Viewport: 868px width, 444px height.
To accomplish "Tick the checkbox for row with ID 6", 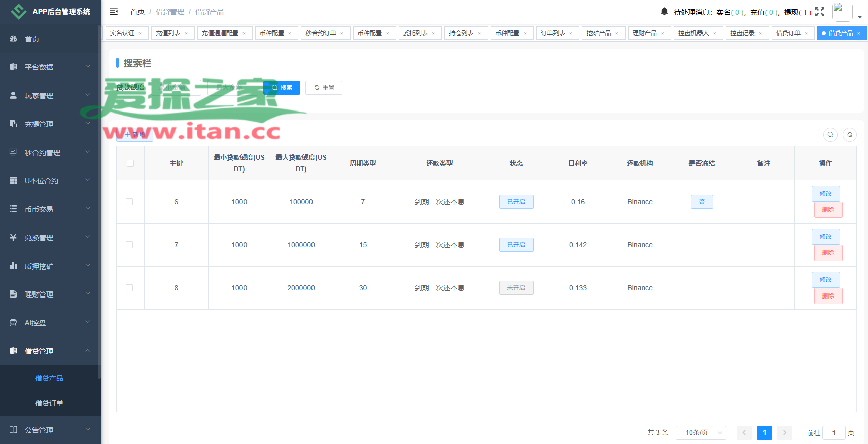I will (129, 202).
